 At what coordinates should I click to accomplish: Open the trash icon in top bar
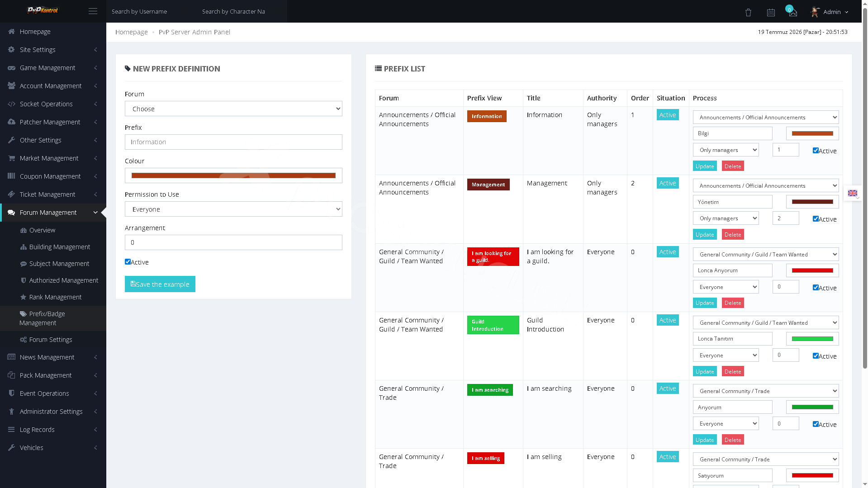[x=748, y=12]
